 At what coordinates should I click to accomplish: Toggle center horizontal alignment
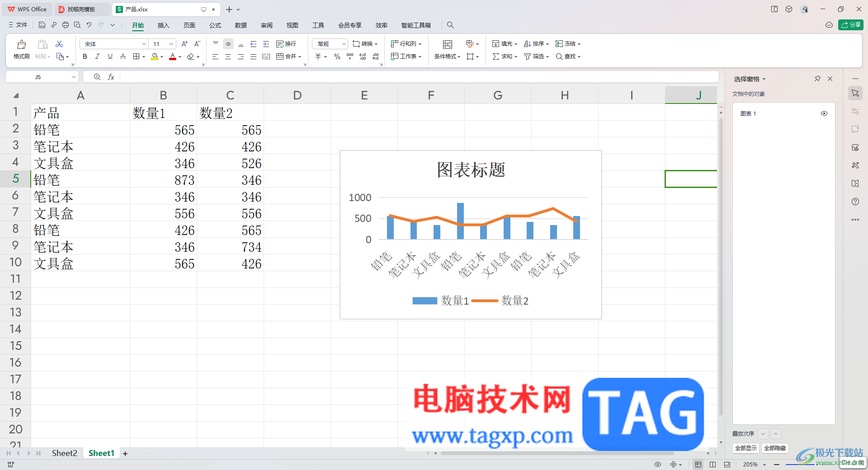[228, 56]
